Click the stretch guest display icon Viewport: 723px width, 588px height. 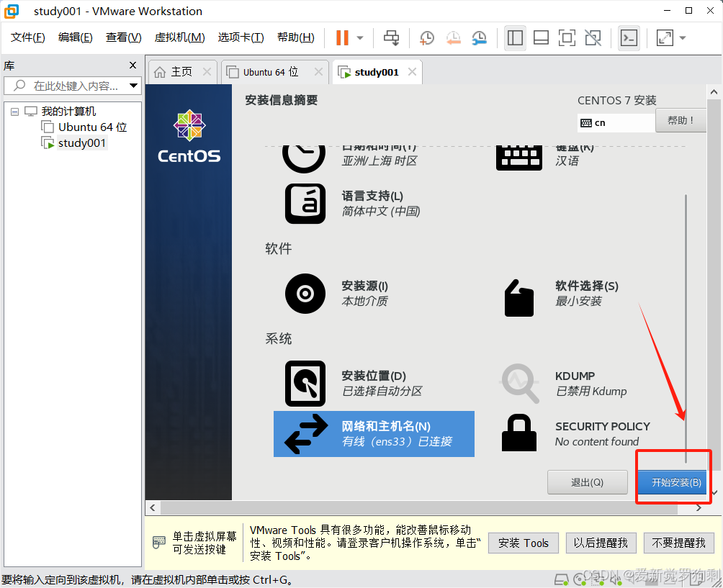tap(665, 38)
